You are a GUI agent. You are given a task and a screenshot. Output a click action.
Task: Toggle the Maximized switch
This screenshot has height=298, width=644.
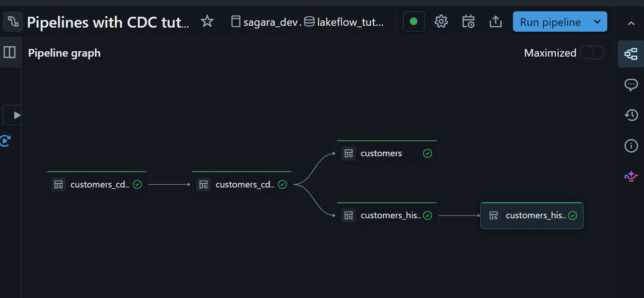(x=592, y=53)
